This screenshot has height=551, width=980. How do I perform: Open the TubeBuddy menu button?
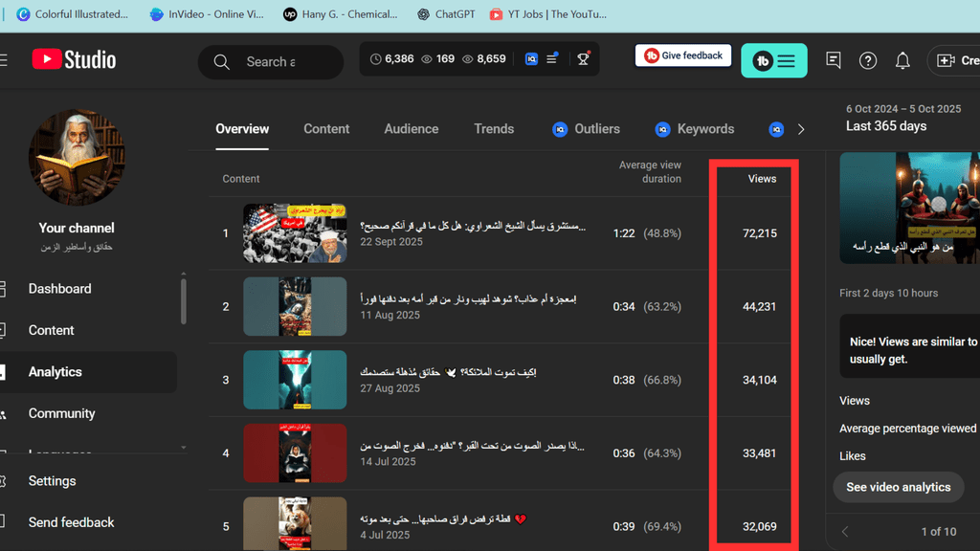click(773, 60)
